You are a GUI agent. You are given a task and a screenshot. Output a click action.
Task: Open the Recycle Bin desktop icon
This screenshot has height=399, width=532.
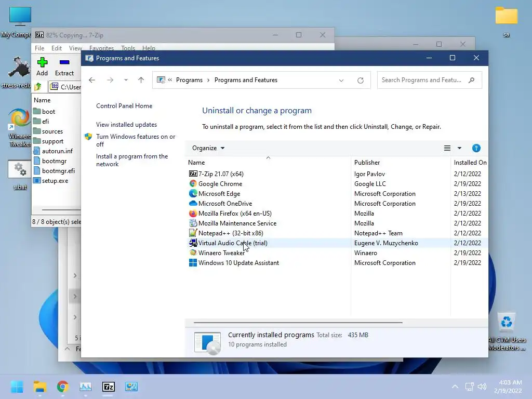point(507,331)
